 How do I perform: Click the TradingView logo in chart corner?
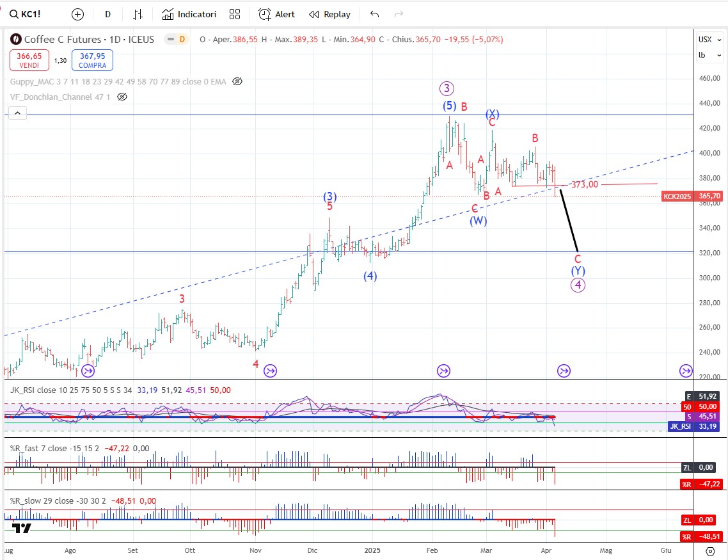[x=22, y=528]
